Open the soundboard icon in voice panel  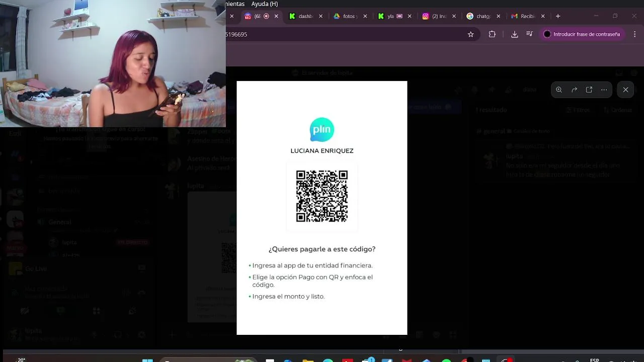(132, 311)
